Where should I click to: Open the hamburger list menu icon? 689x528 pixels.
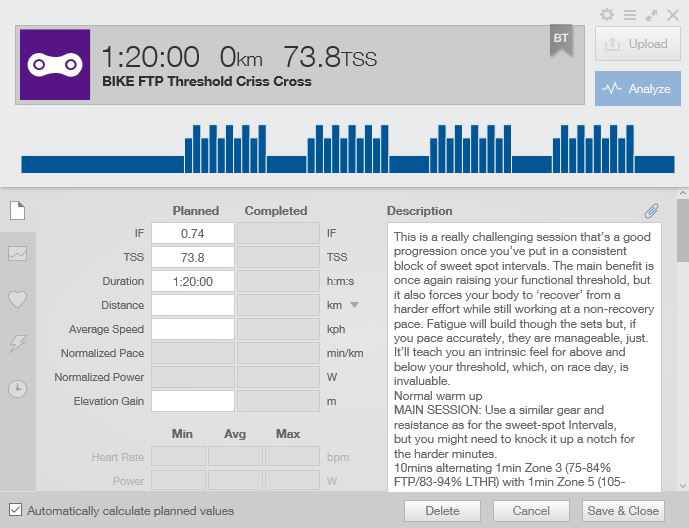coord(630,15)
